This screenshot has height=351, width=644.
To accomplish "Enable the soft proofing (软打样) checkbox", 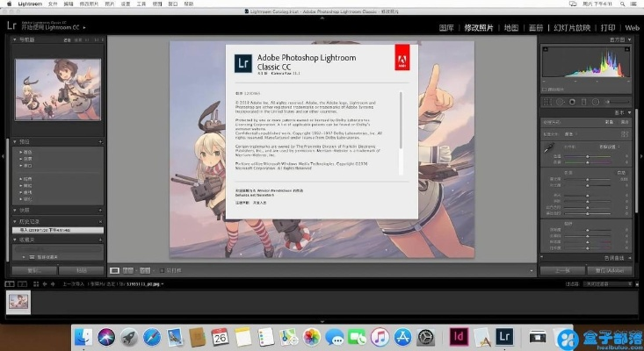I will 161,270.
